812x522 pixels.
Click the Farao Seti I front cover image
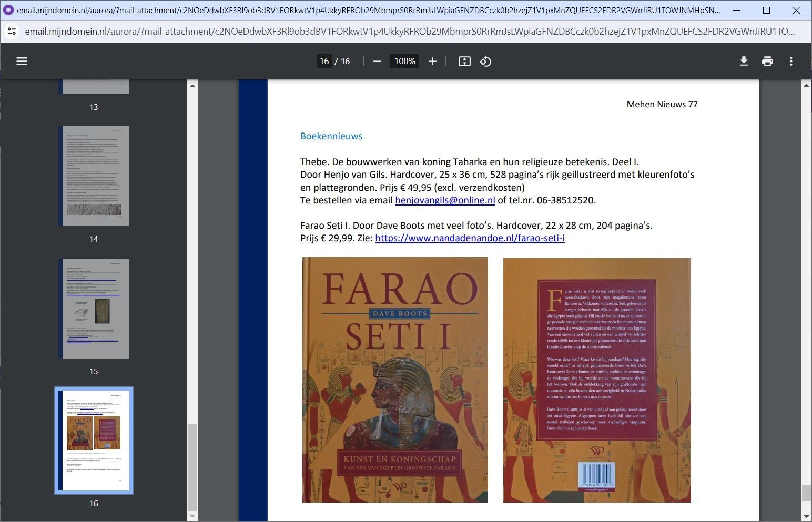pyautogui.click(x=395, y=380)
